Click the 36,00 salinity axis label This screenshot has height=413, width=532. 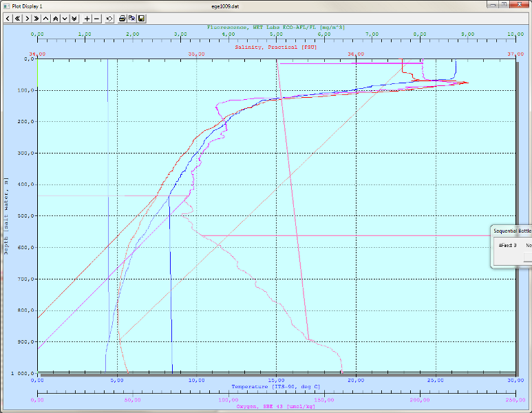click(x=356, y=54)
